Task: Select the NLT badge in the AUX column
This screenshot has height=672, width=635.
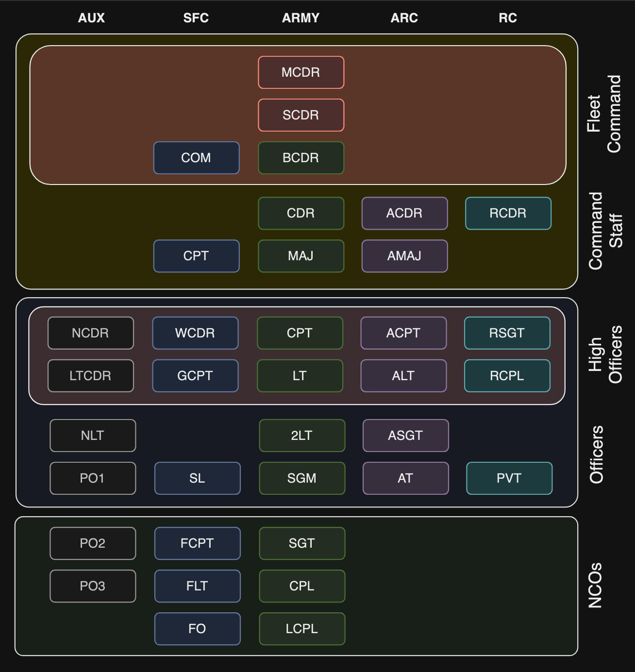Action: click(93, 436)
